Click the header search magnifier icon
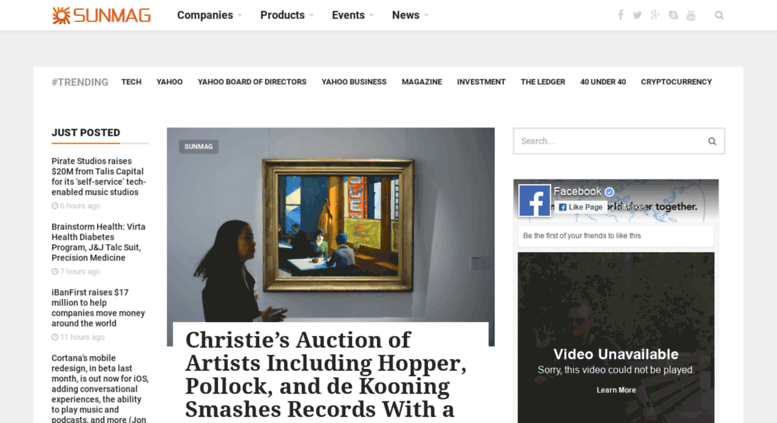The width and height of the screenshot is (777, 423). click(x=719, y=15)
